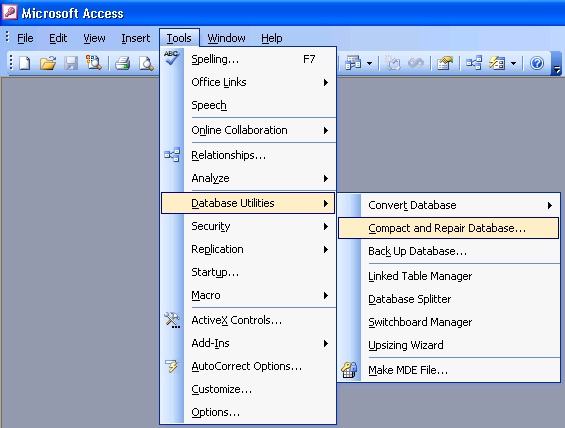Click the grayed-out Script Editor icon

coord(416,63)
